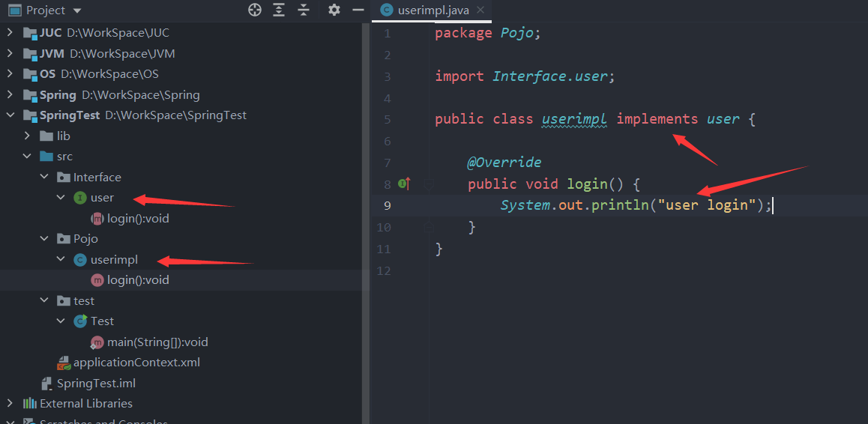Click the Expand All icon in Project toolbar
868x424 pixels.
point(279,10)
